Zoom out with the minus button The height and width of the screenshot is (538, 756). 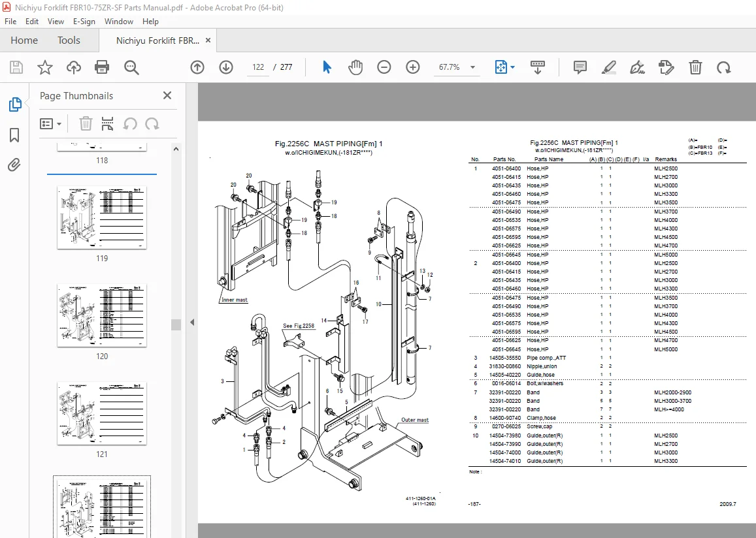[x=384, y=67]
